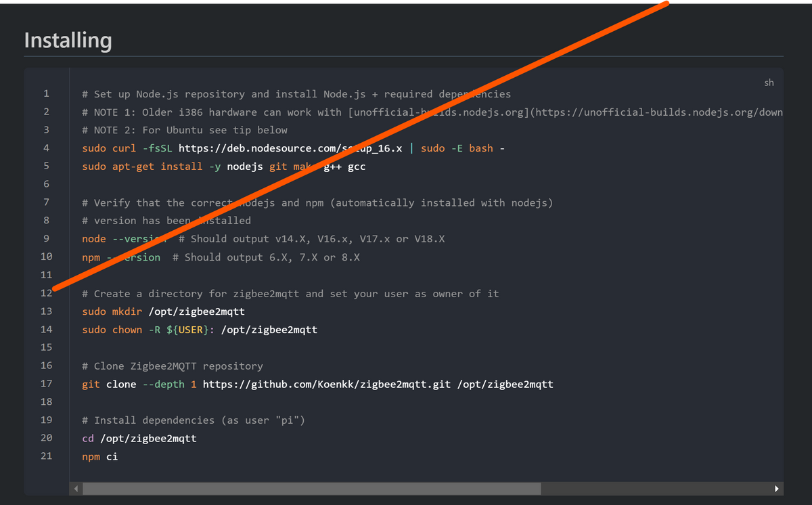Click the horizontal scrollbar right arrow

click(x=777, y=489)
